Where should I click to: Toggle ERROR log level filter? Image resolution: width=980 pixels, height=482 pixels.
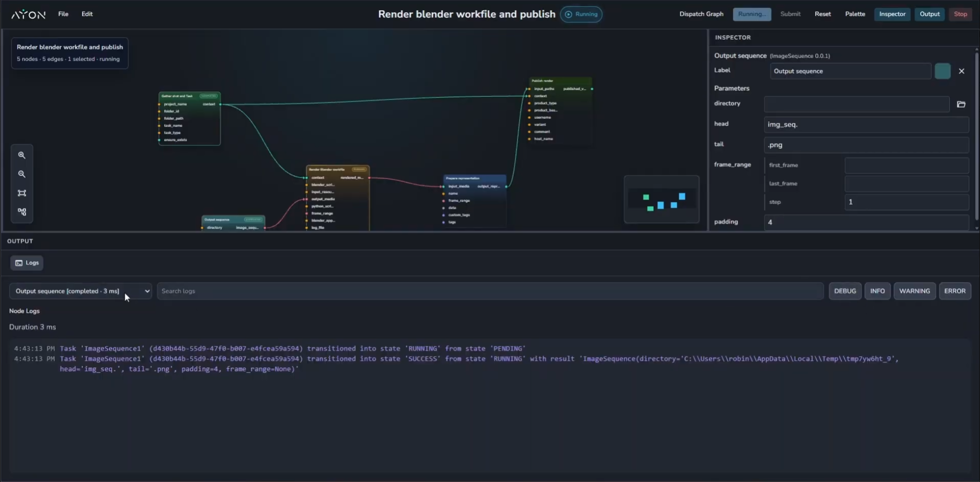coord(955,291)
